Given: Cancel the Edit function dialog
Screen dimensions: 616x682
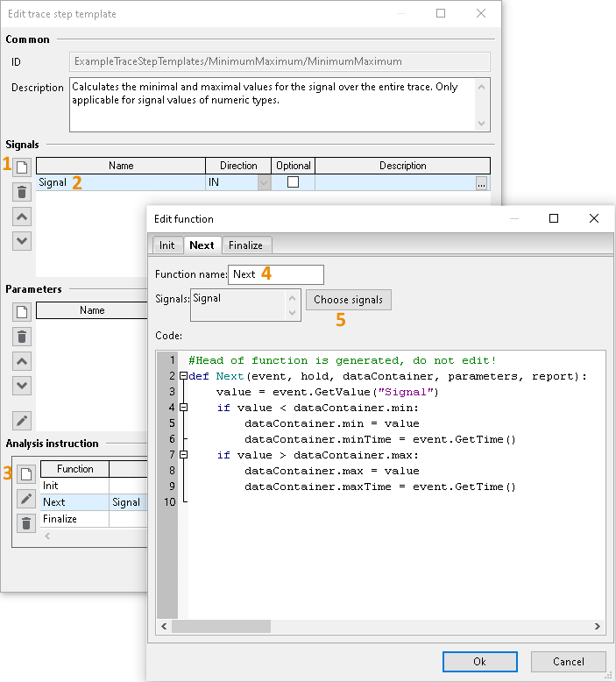Looking at the screenshot, I should coord(568,662).
